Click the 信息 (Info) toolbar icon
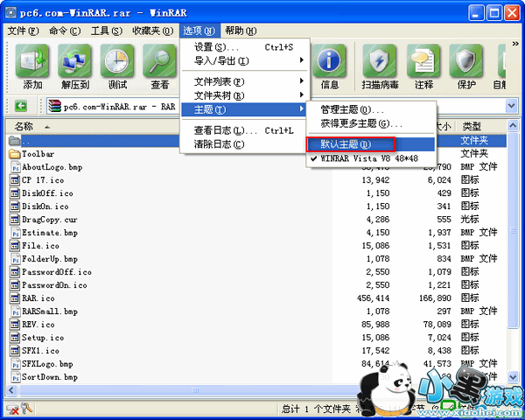Viewport: 525px width, 420px height. [330, 61]
